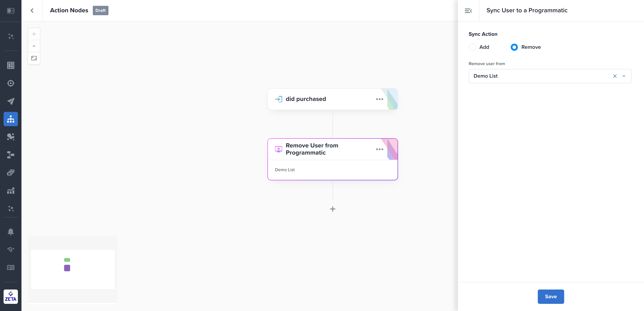The height and width of the screenshot is (311, 644).
Task: Open options menu on did purchased node
Action: tap(379, 99)
